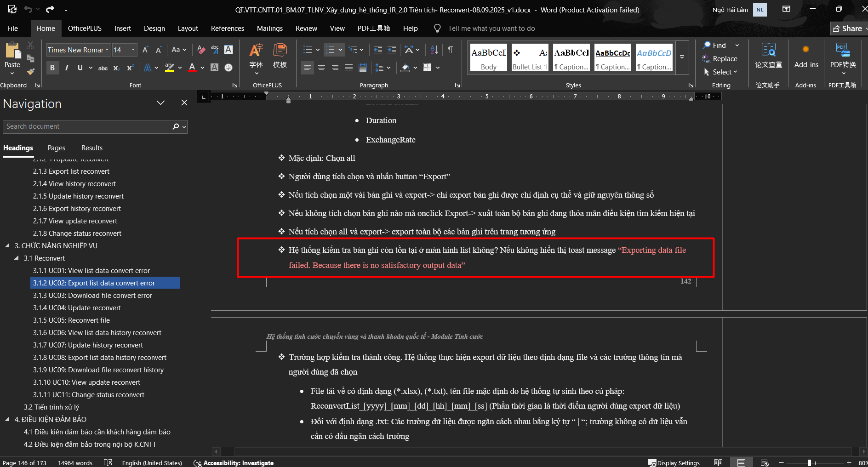Open the font size dropdown
Image resolution: width=868 pixels, height=467 pixels.
coord(133,50)
